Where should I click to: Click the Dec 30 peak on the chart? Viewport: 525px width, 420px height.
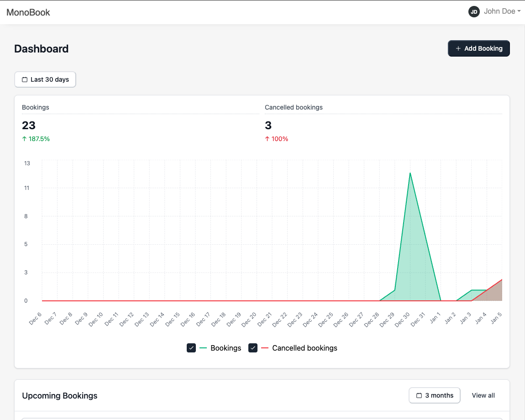(410, 173)
